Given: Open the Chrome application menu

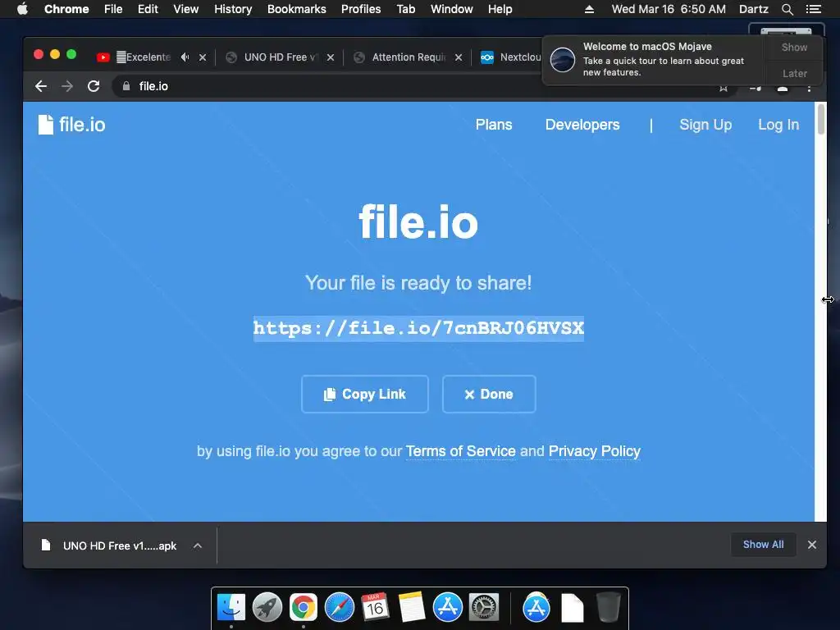Looking at the screenshot, I should (66, 9).
